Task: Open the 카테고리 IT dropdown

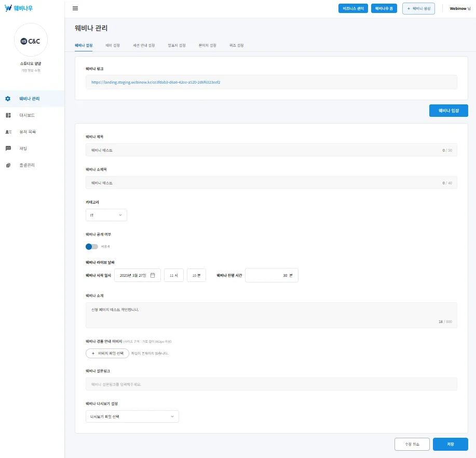Action: (106, 215)
